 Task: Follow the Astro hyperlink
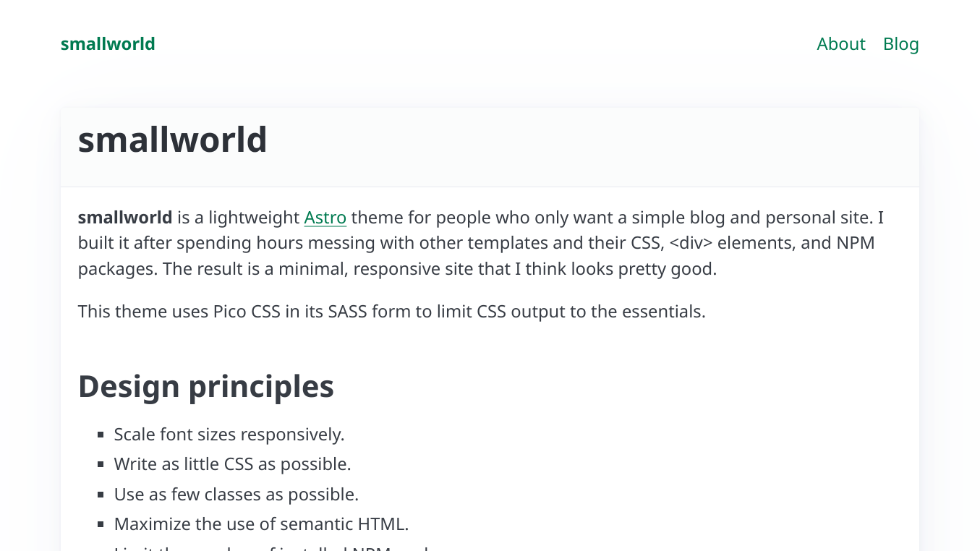[325, 218]
